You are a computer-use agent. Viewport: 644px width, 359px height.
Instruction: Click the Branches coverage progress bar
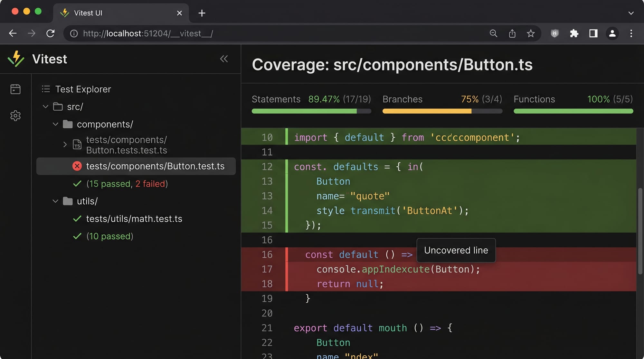(442, 111)
